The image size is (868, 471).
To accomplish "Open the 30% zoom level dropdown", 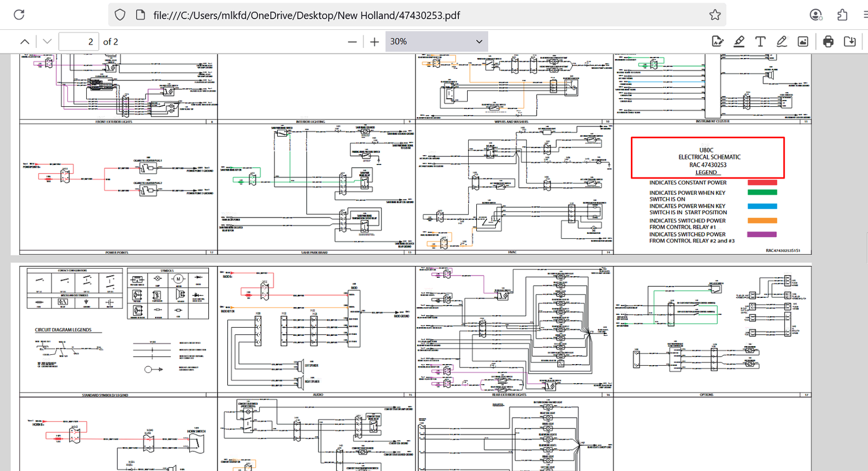I will coord(436,41).
